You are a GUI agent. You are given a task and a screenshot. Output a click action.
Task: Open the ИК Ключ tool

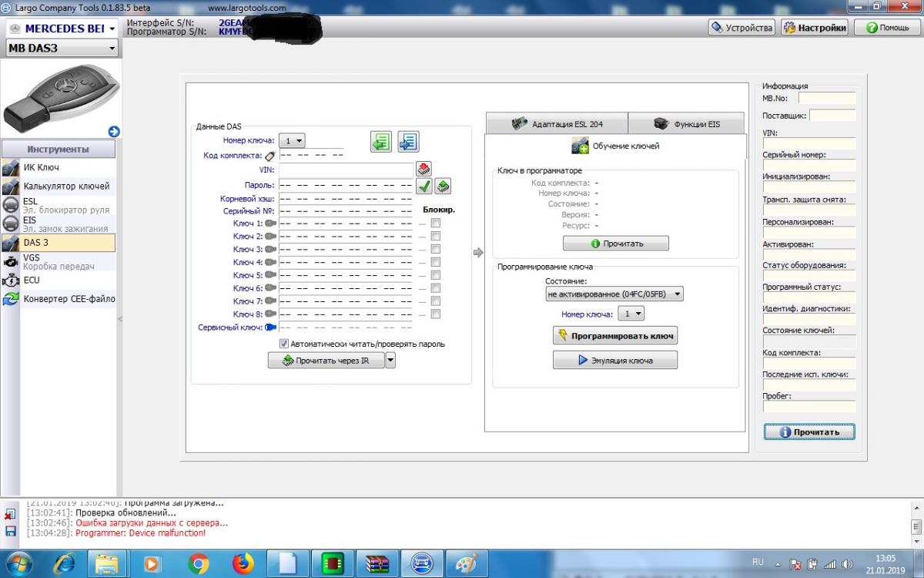pos(58,167)
